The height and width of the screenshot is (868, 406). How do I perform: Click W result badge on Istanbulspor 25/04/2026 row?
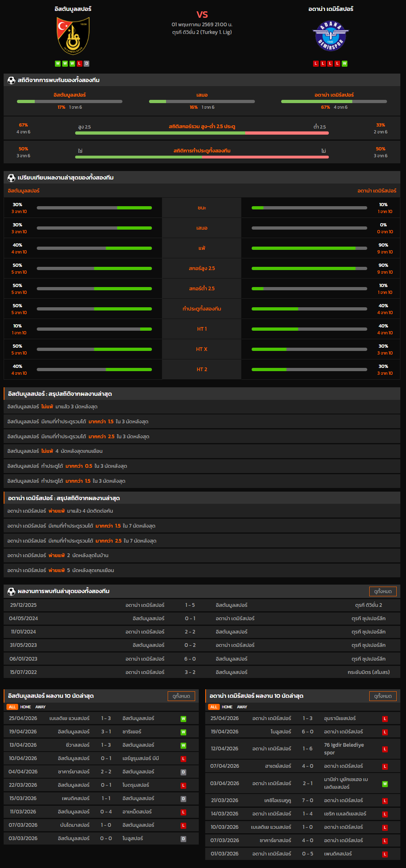pyautogui.click(x=183, y=719)
